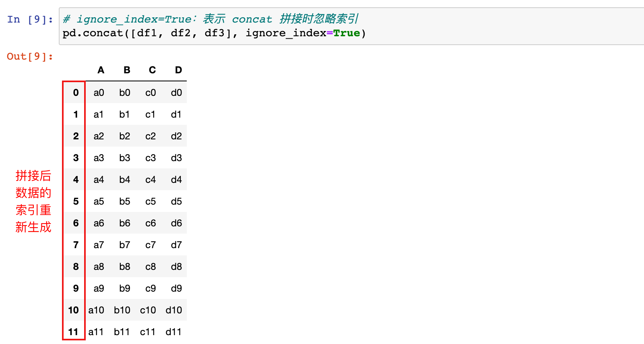Click cell c3
Image resolution: width=644 pixels, height=344 pixels.
(x=151, y=158)
